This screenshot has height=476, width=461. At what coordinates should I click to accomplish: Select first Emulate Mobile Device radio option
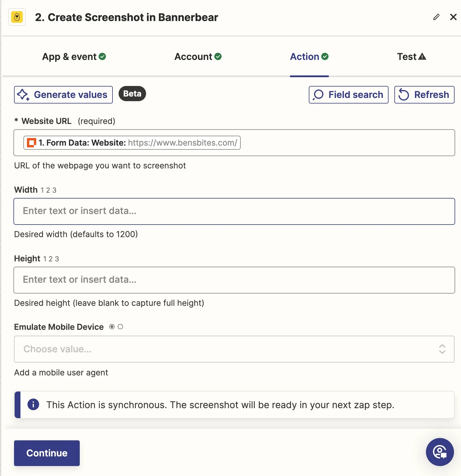tap(112, 327)
